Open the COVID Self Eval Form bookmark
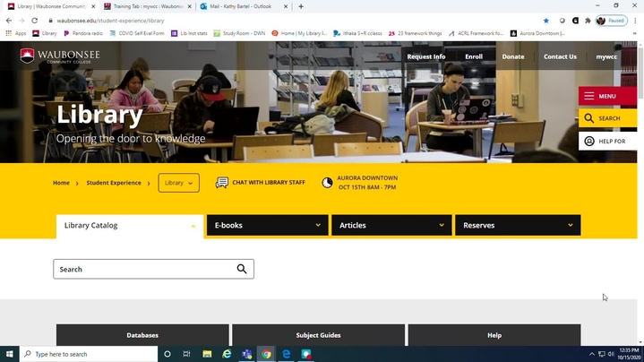 click(137, 33)
